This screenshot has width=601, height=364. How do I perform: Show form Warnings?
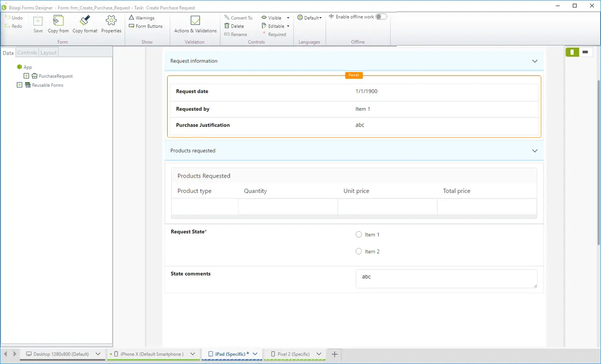point(142,18)
